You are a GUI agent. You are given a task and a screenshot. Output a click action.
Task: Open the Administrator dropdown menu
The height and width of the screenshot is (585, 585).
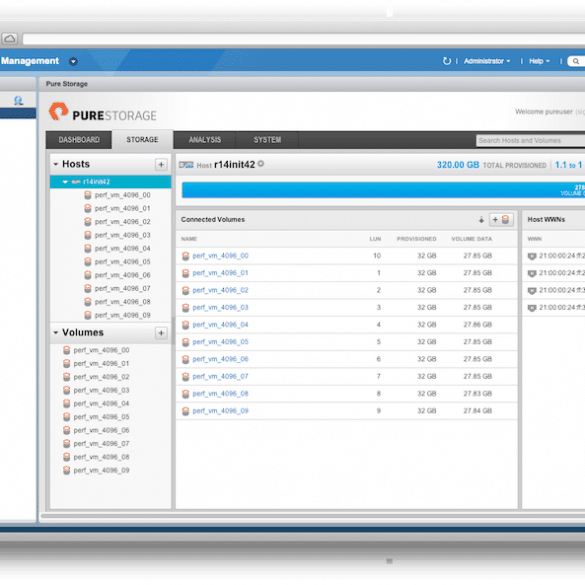[487, 61]
